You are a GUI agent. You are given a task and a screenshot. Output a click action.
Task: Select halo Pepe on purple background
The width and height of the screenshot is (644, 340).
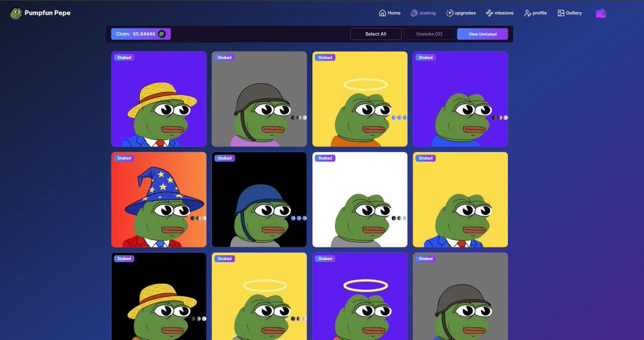tap(360, 296)
